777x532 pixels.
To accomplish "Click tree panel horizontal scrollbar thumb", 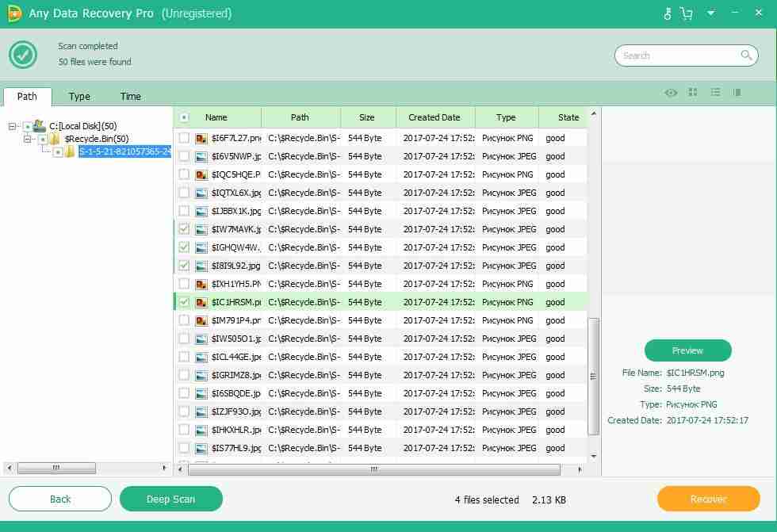I will (56, 467).
